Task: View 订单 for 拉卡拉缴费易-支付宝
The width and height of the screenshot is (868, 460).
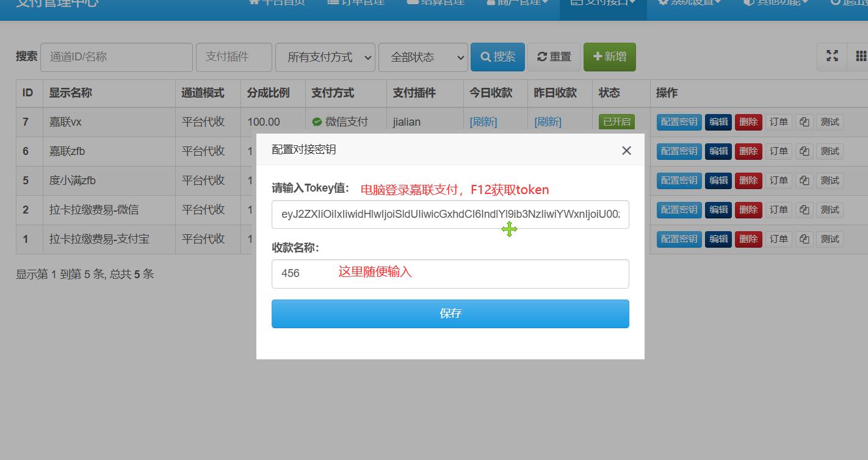Action: click(779, 239)
